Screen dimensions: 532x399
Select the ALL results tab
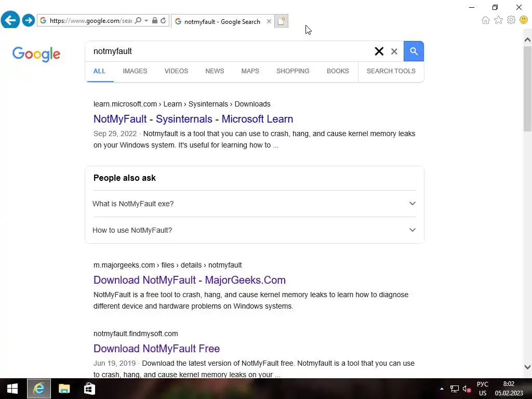coord(99,71)
